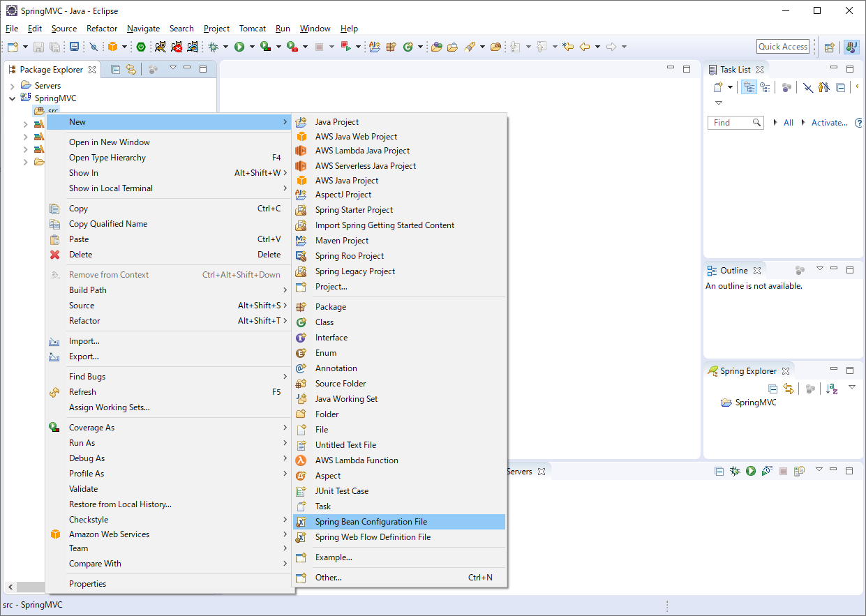Click Publish to server icon in Servers view
Screen dimensions: 866x616
799,471
